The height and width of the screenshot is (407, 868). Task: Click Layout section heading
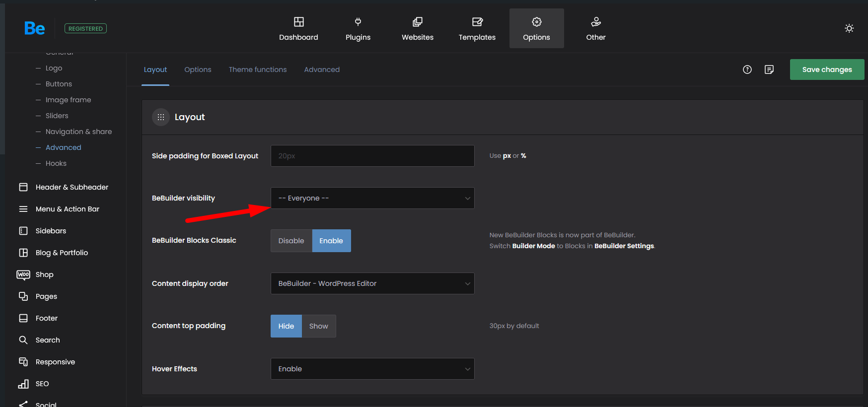[190, 117]
